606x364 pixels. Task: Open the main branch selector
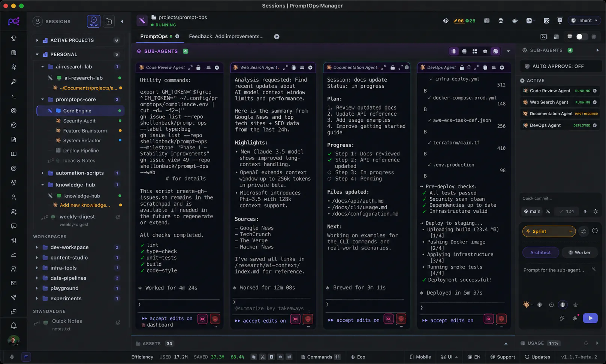(x=532, y=211)
